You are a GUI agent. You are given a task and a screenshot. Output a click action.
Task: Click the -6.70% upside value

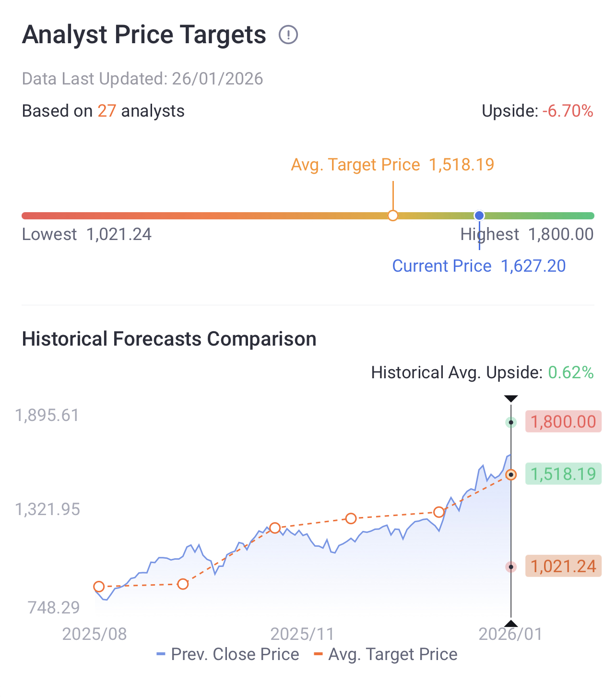point(568,111)
